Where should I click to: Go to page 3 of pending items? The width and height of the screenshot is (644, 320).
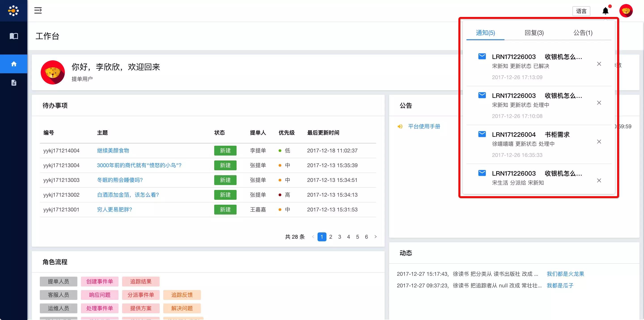(339, 237)
